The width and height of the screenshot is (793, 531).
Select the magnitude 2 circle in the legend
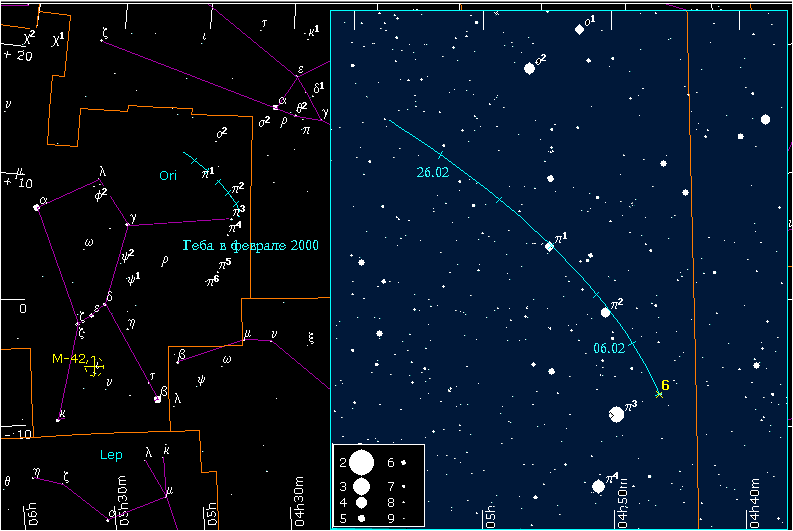361,463
